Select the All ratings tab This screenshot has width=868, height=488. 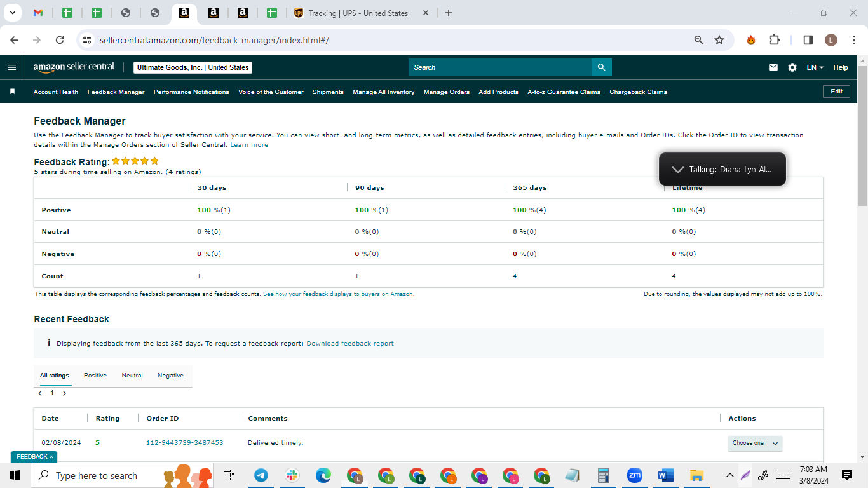coord(55,376)
